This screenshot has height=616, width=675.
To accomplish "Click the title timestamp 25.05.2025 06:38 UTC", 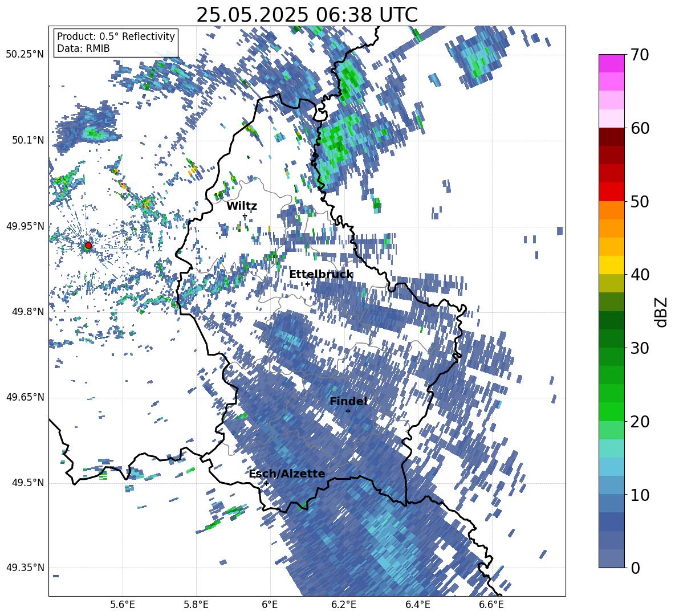I will click(307, 15).
